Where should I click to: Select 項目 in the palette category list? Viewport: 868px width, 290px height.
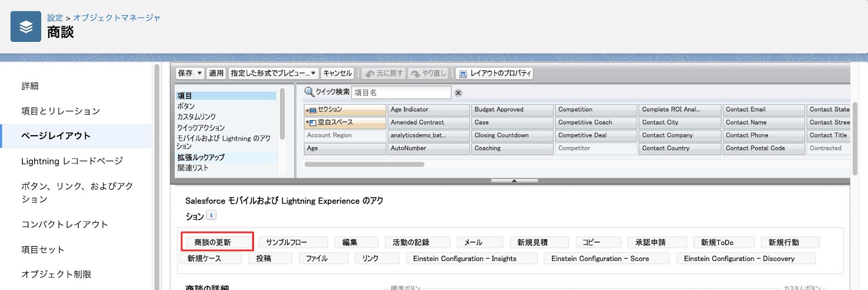click(x=226, y=96)
